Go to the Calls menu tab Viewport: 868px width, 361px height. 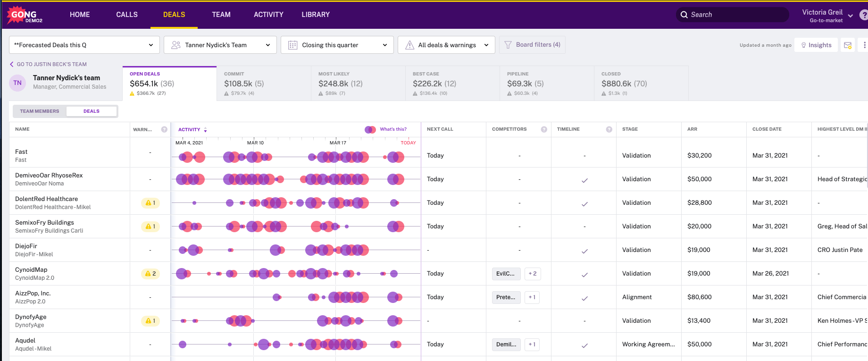point(127,15)
